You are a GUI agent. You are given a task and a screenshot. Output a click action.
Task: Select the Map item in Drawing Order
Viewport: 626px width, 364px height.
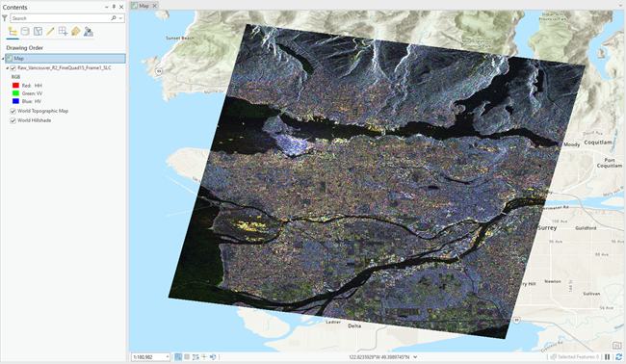pos(65,59)
